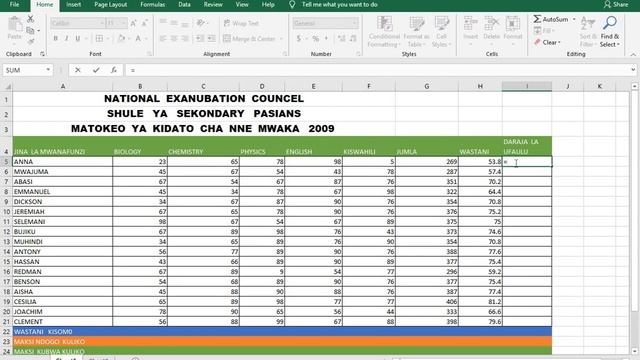Click the vertical scrollbar up arrow

(634, 87)
